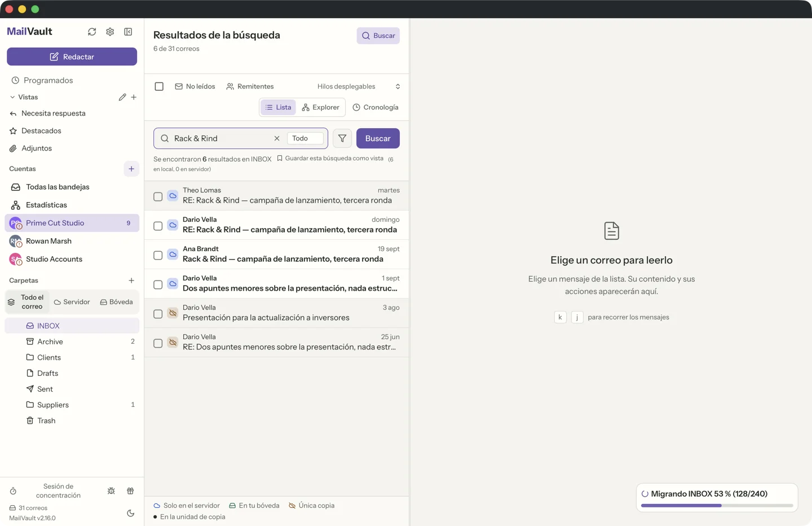
Task: Toggle the No leídos filter
Action: click(195, 86)
